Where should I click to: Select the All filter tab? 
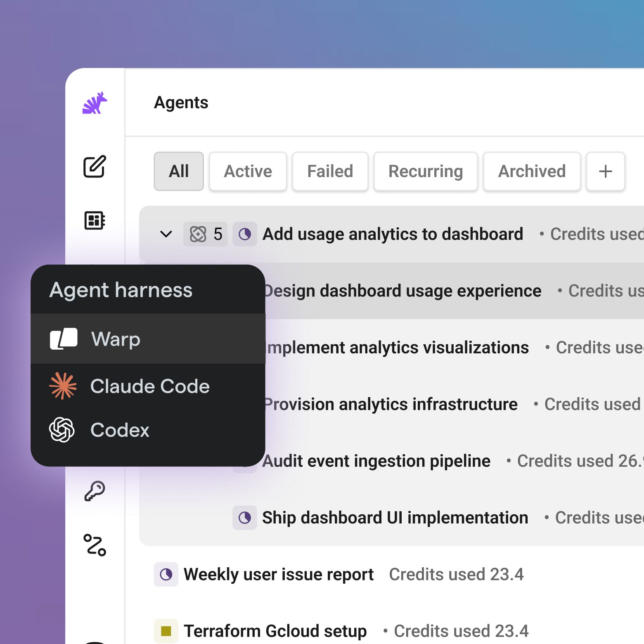179,171
